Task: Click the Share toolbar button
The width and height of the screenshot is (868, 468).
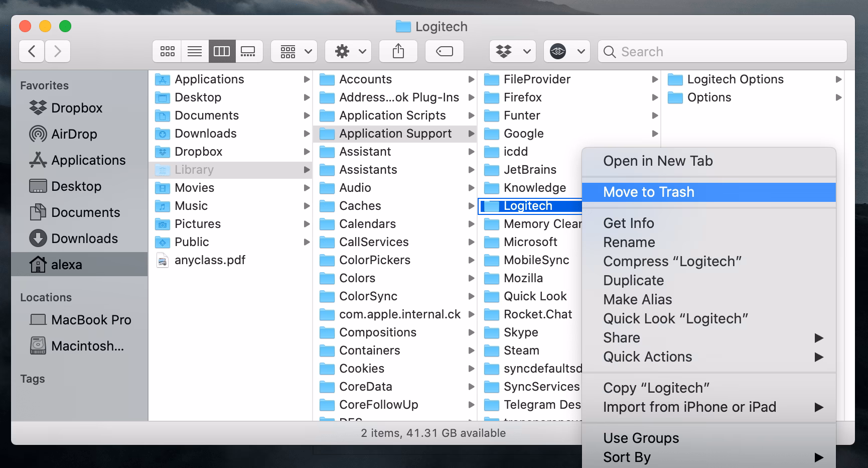Action: click(x=398, y=51)
